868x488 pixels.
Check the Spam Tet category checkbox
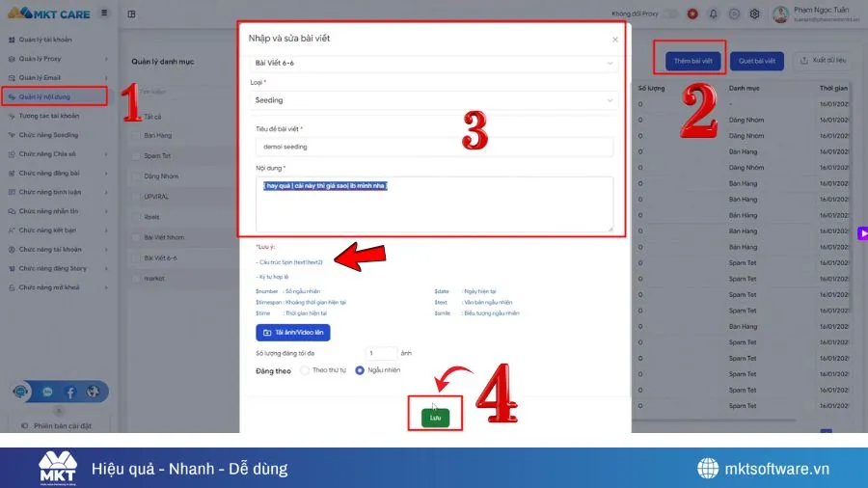coord(136,156)
